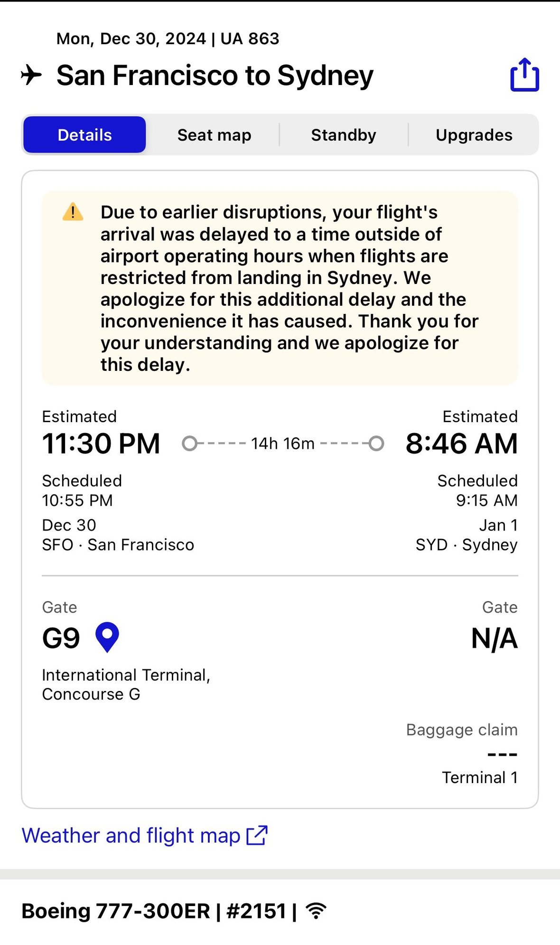Tap the yellow warning triangle icon
The width and height of the screenshot is (560, 945).
[x=73, y=212]
